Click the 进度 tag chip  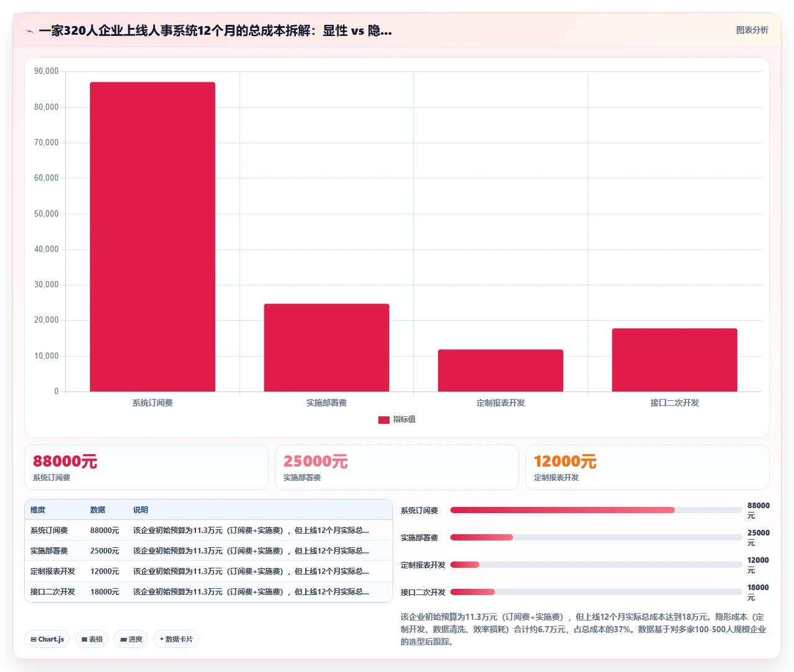131,639
